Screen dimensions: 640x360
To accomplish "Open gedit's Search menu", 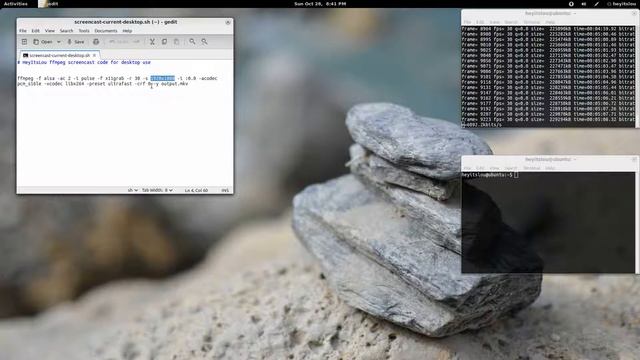I will (67, 31).
